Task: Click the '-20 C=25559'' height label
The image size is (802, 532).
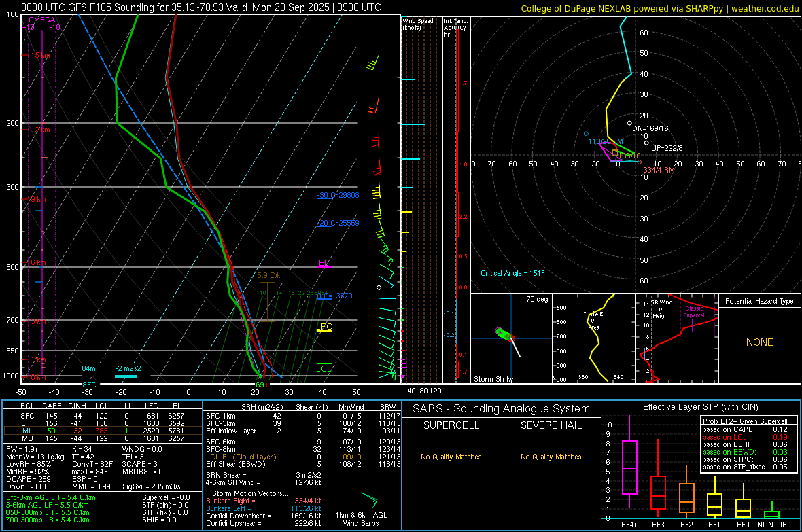Action: [338, 223]
